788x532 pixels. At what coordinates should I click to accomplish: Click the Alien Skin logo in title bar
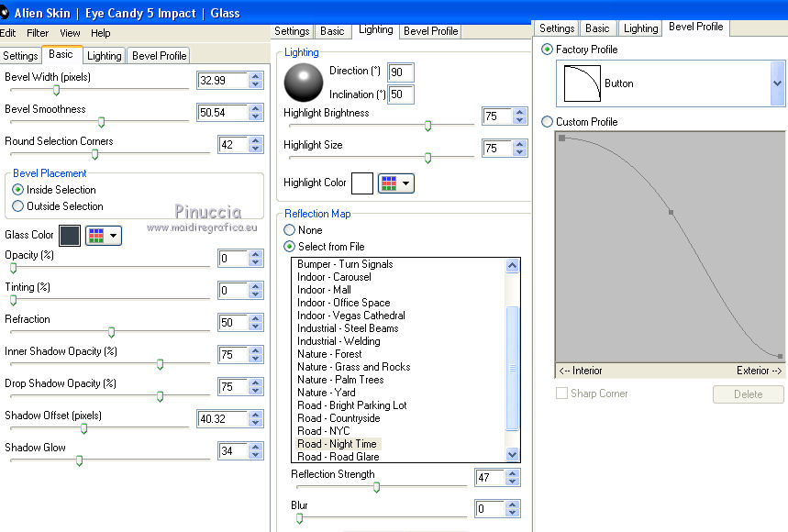pos(4,13)
